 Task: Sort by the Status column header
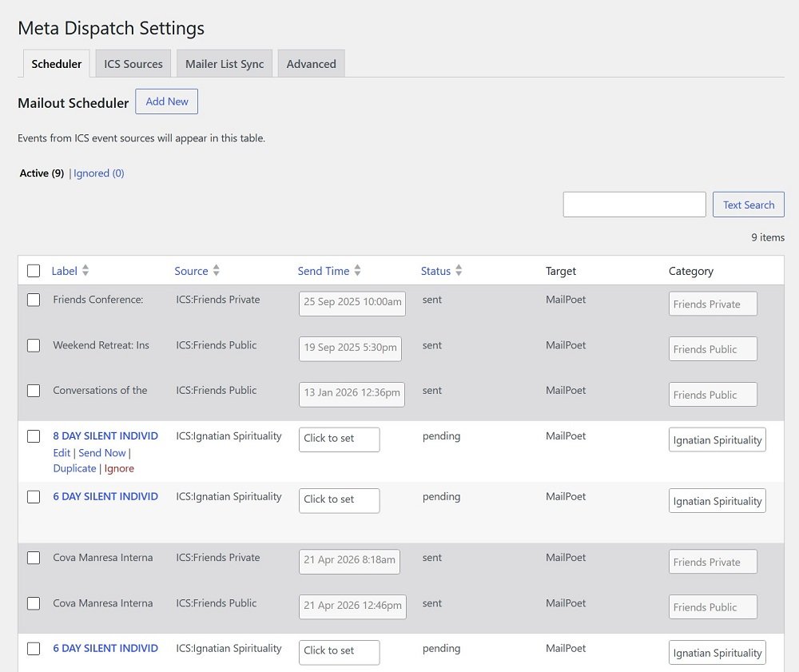click(435, 271)
